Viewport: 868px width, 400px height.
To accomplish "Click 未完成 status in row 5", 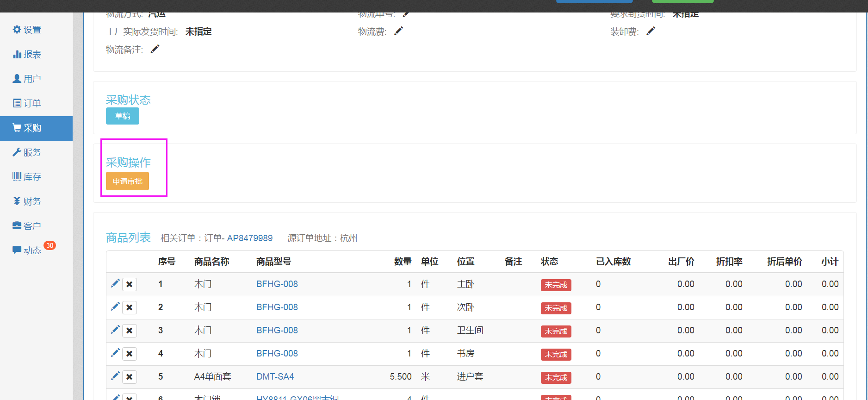I will tap(556, 378).
